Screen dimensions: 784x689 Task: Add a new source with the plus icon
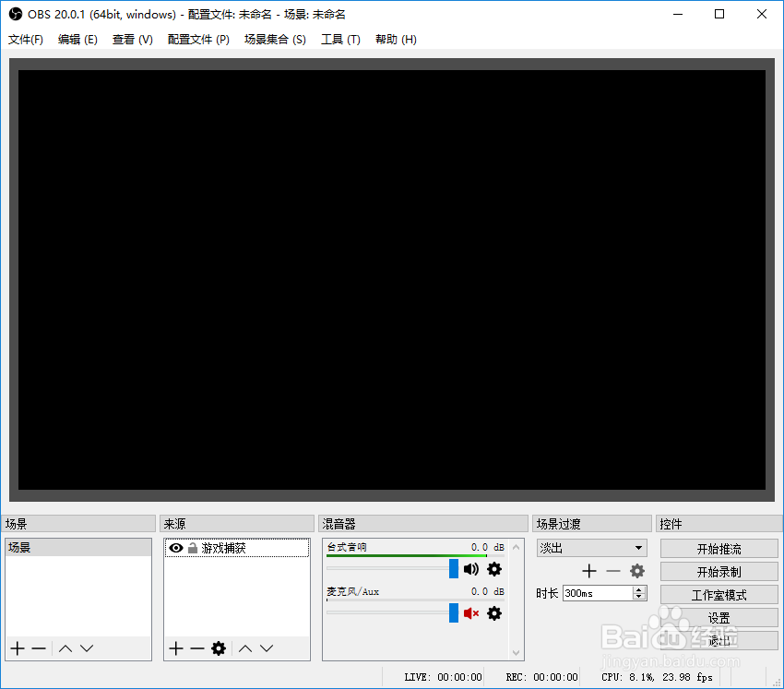pos(175,648)
